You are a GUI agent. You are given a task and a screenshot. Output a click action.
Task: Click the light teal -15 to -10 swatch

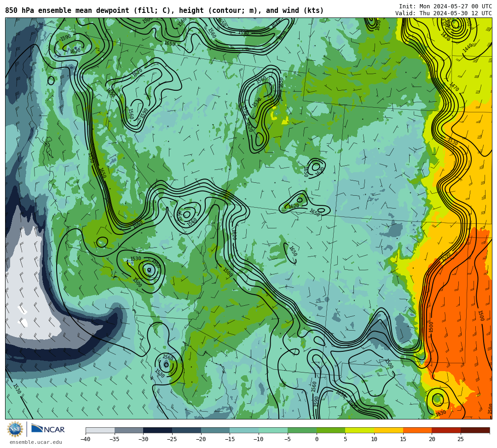[244, 430]
